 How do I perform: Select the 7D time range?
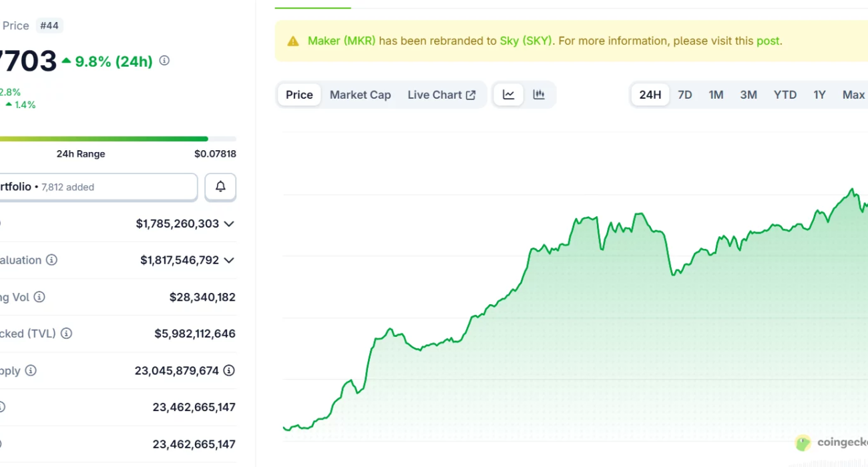(x=685, y=95)
